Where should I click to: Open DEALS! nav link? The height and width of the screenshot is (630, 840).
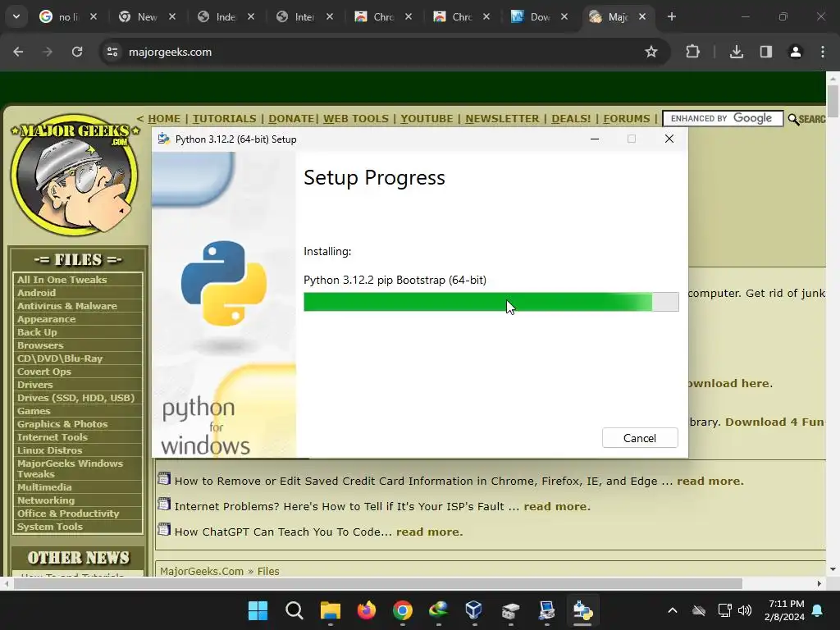pos(571,118)
